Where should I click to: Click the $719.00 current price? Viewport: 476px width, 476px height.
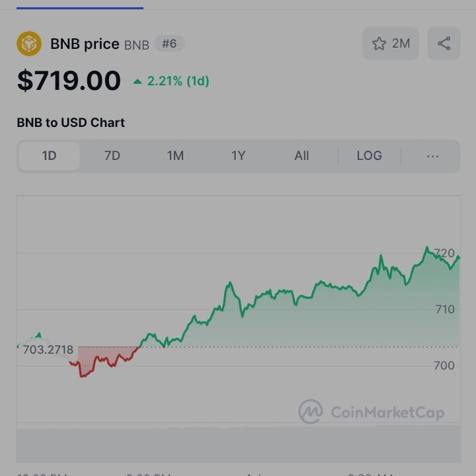tap(69, 81)
